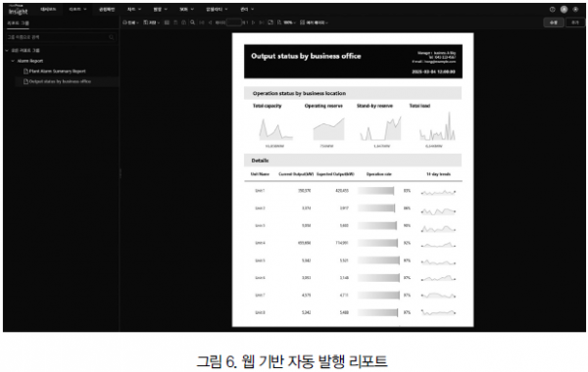The width and height of the screenshot is (588, 372).
Task: Collapse the top-level report group tree node
Action: (7, 50)
